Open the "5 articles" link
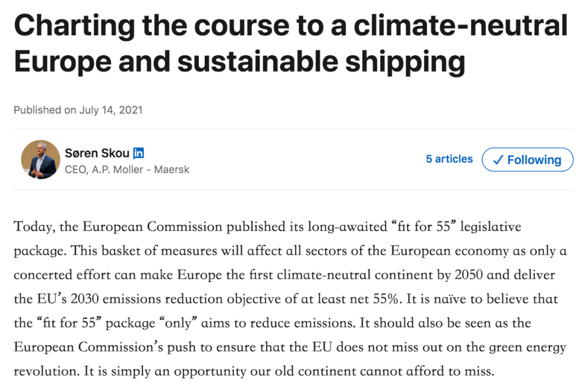The width and height of the screenshot is (585, 392). (449, 159)
